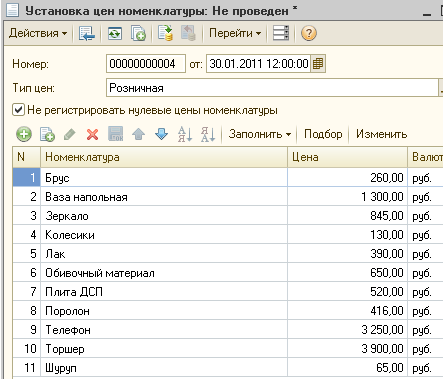
Task: Delete row with red X icon
Action: [92, 134]
